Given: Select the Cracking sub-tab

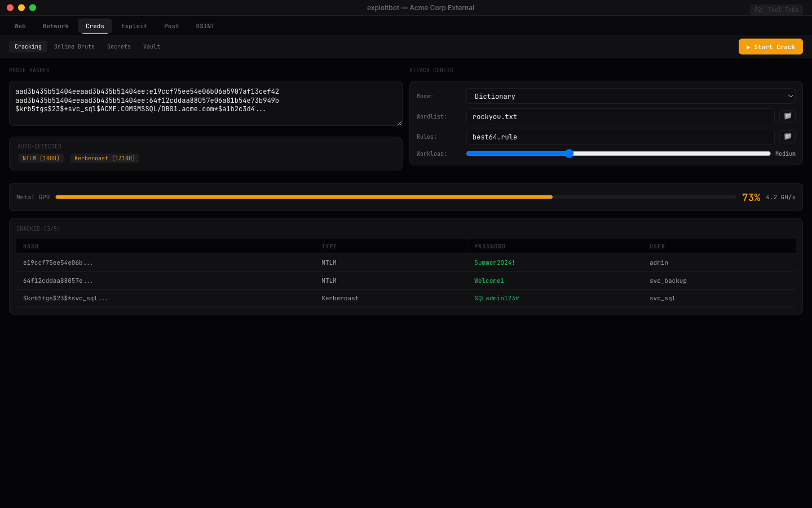Looking at the screenshot, I should (28, 46).
